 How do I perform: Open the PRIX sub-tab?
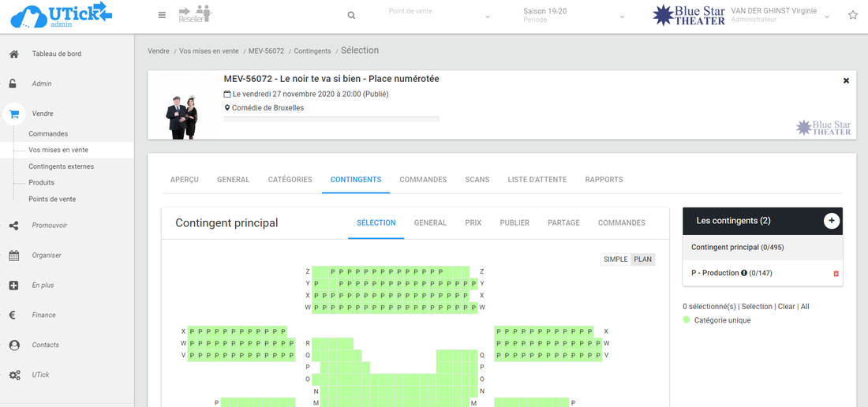[473, 223]
